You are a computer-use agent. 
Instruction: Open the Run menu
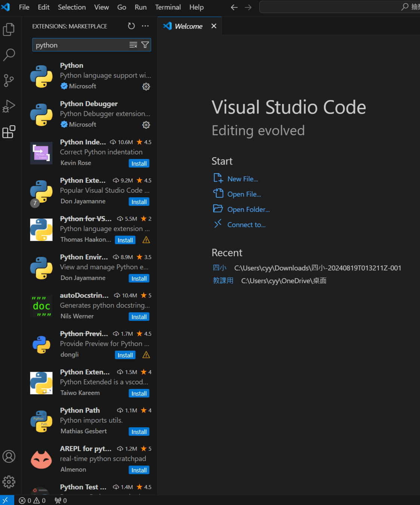(x=141, y=7)
